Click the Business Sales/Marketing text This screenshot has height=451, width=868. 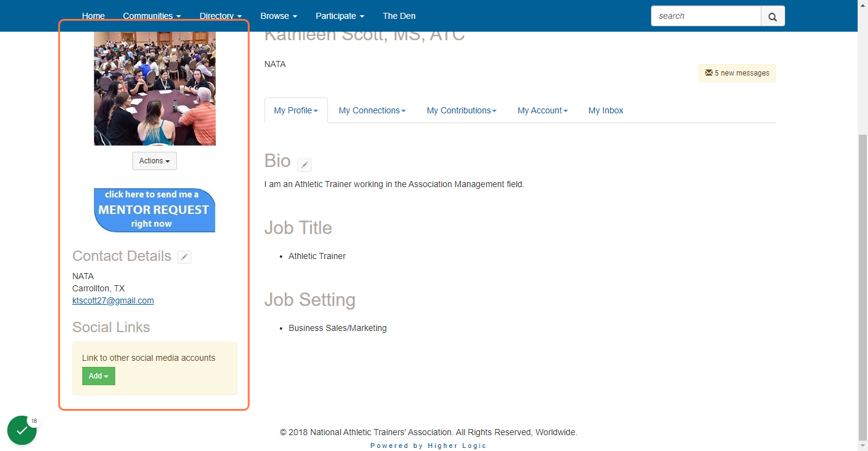click(x=338, y=328)
